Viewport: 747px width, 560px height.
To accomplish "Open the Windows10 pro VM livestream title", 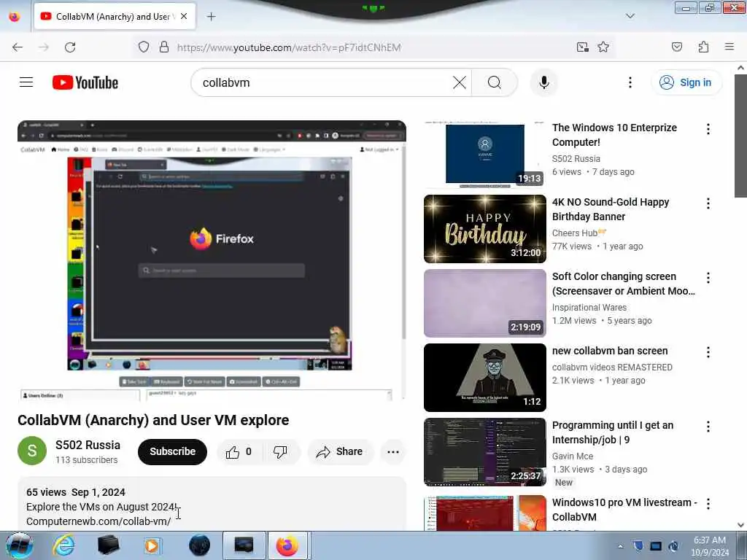I will (624, 510).
